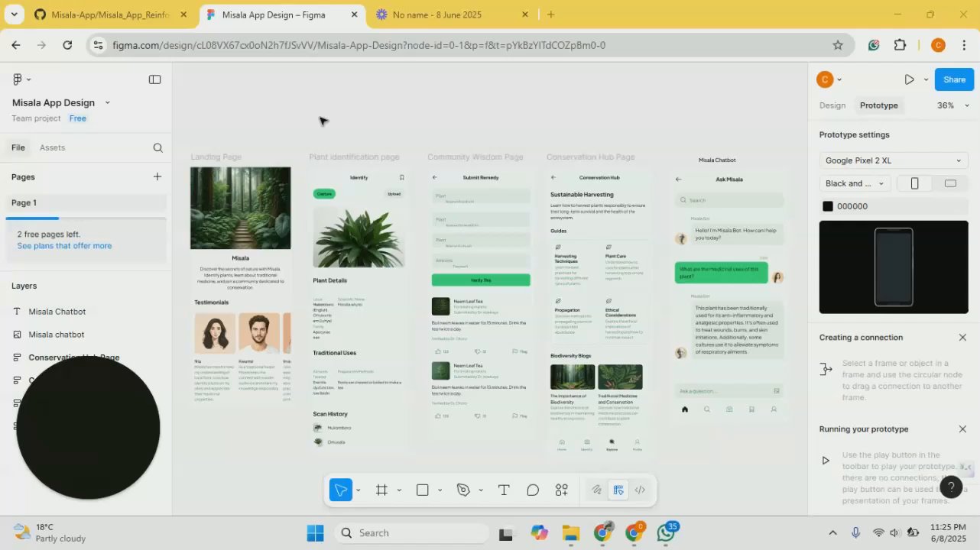Expand Frame tool options arrow
Image resolution: width=980 pixels, height=550 pixels.
pyautogui.click(x=399, y=490)
